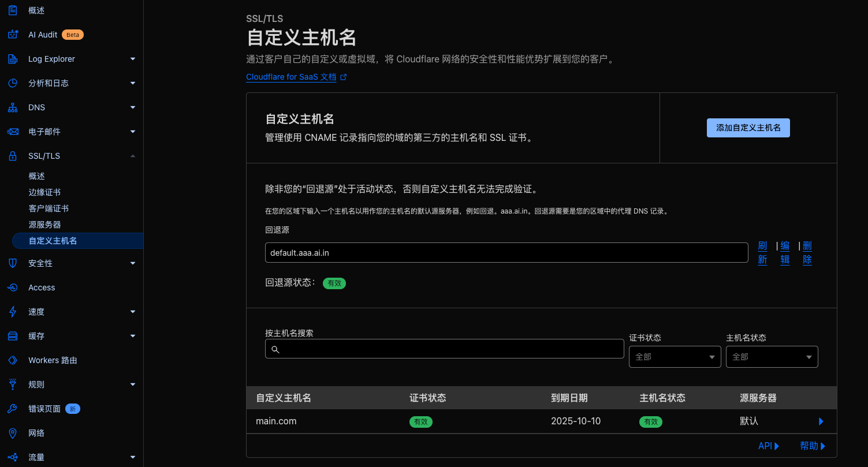The height and width of the screenshot is (467, 868).
Task: Open SSL/TLS 概述 submenu item
Action: click(36, 176)
